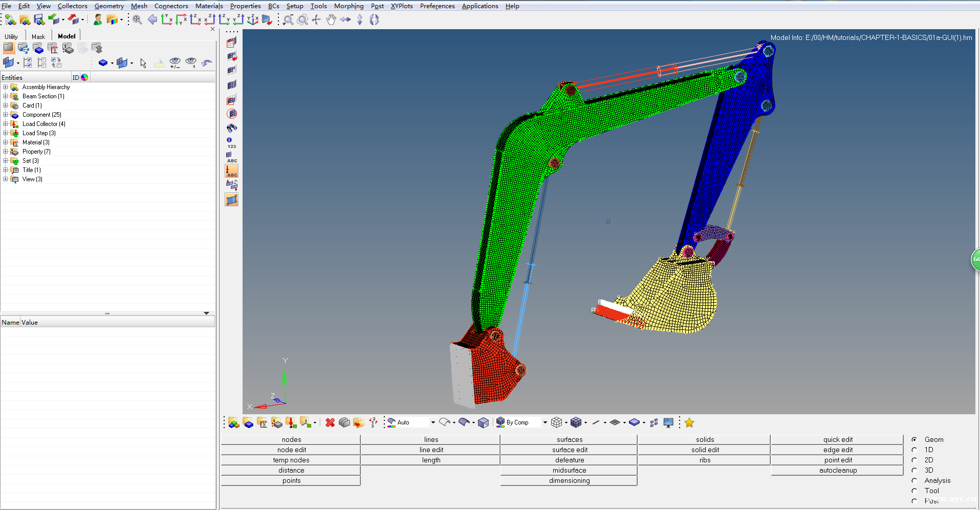Open the Mesh menu
The image size is (980, 510).
(139, 6)
